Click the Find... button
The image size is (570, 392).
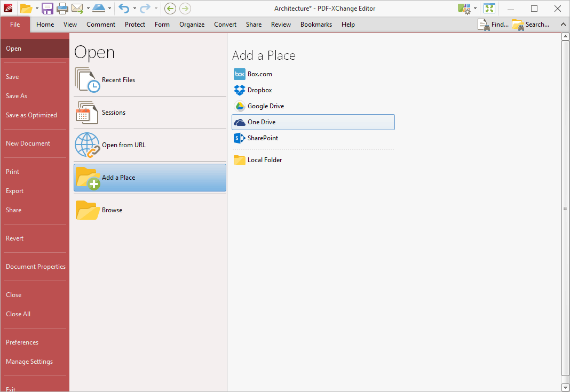(x=493, y=25)
